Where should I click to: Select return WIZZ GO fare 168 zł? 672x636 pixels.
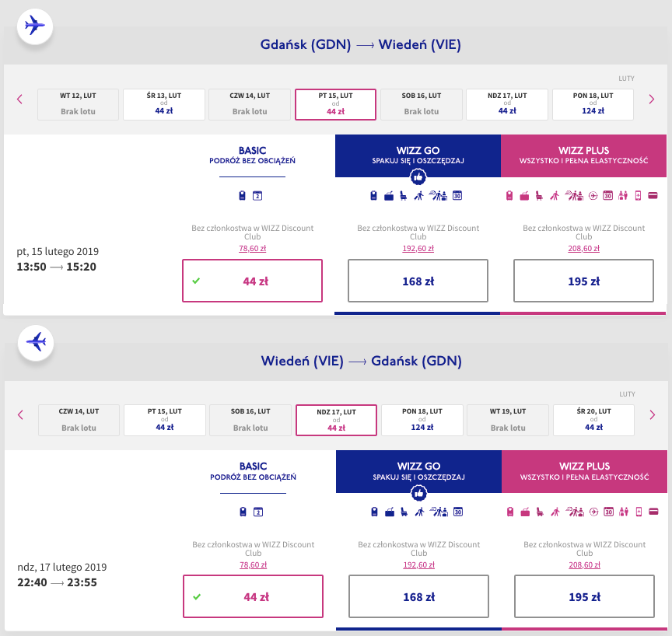[418, 597]
